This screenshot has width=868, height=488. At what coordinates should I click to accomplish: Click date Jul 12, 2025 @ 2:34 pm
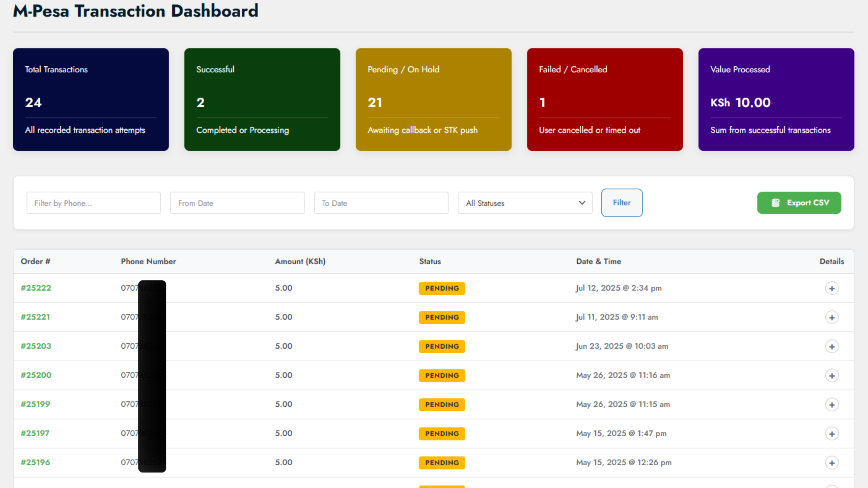coord(619,288)
